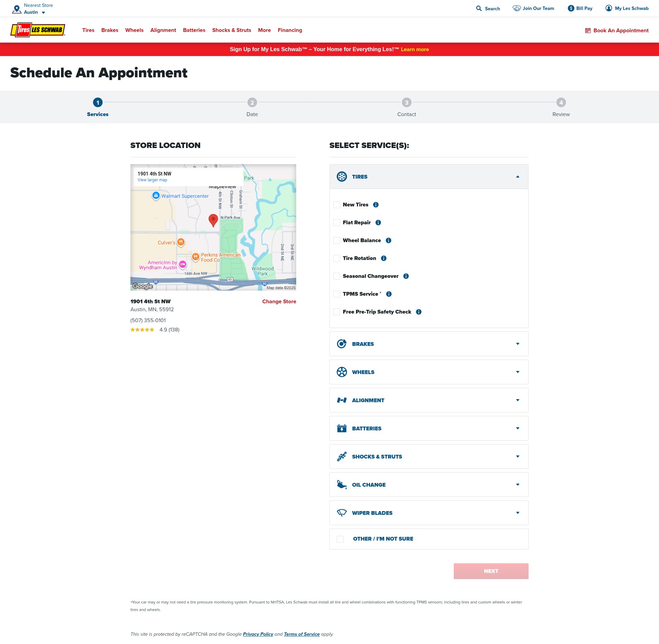Click the Brakes section disc icon
The image size is (659, 644).
click(x=342, y=344)
